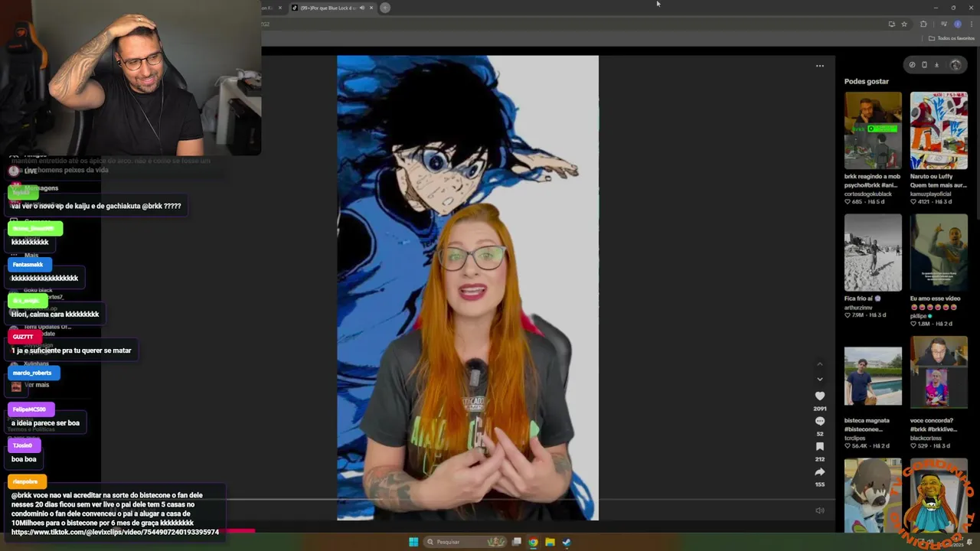Open the Todos os favoritos bookmarks folder
980x551 pixels.
[x=952, y=38]
